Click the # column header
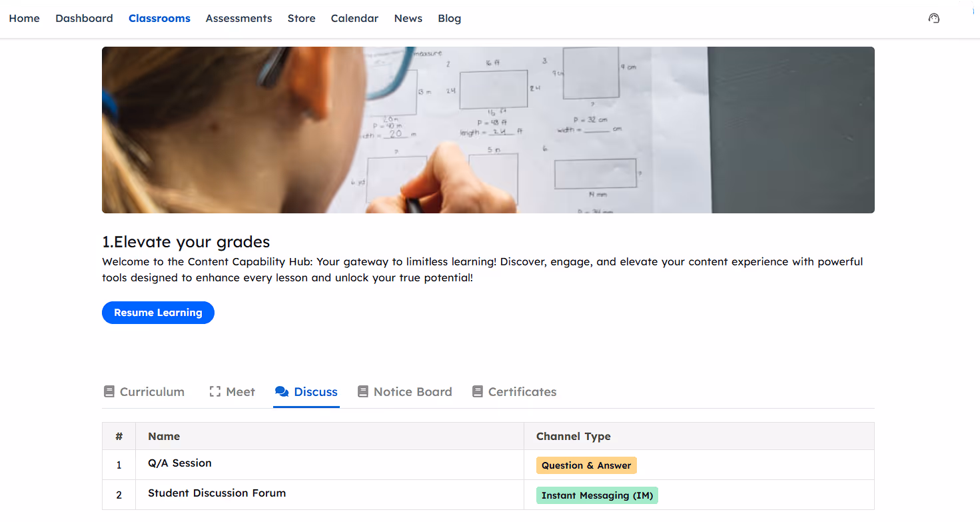Viewport: 980px width, 522px height. click(119, 436)
